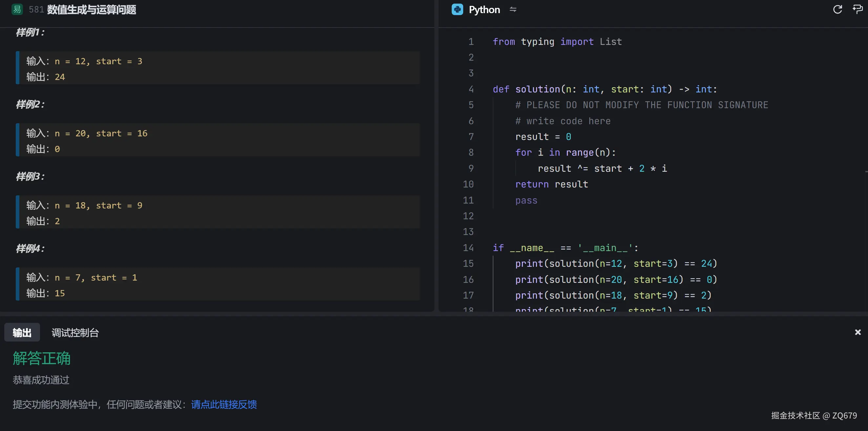Reset code with the refresh icon

pyautogui.click(x=837, y=10)
